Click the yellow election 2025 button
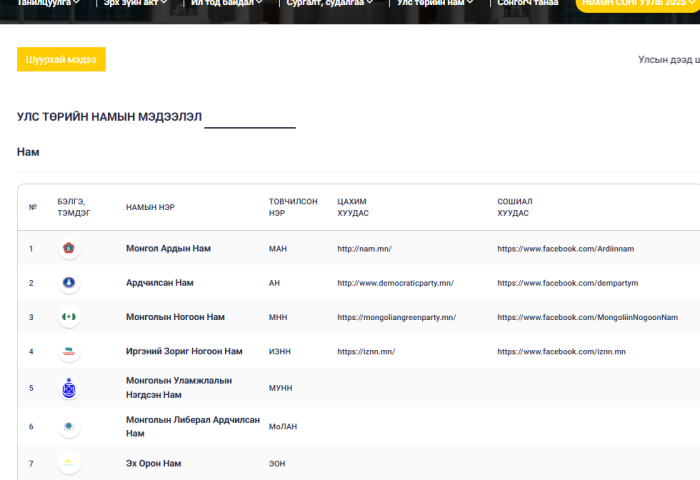This screenshot has height=480, width=700. click(637, 4)
